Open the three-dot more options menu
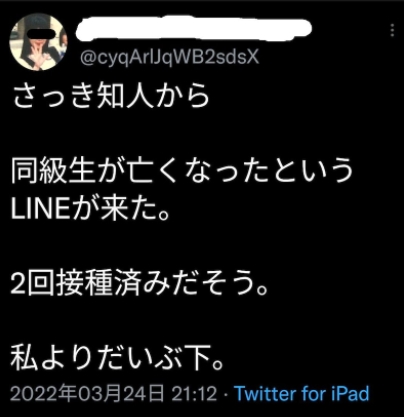Image resolution: width=404 pixels, height=417 pixels. (x=392, y=30)
